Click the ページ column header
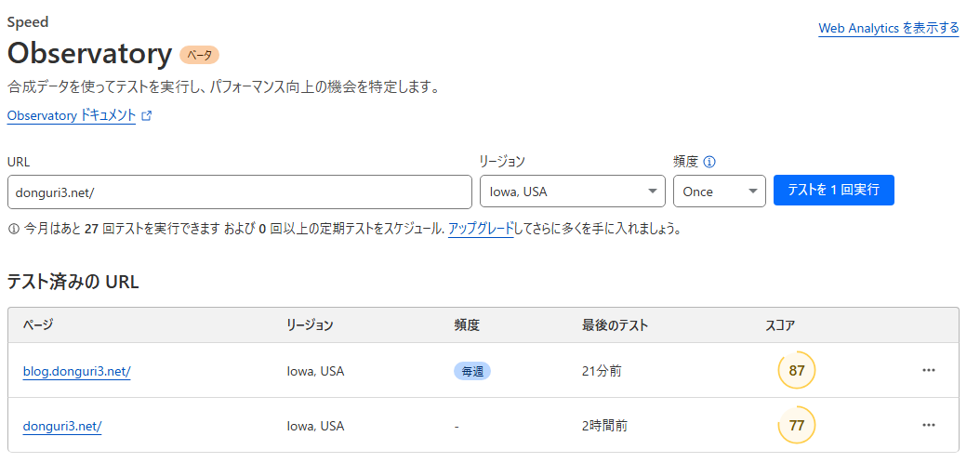 pyautogui.click(x=38, y=324)
